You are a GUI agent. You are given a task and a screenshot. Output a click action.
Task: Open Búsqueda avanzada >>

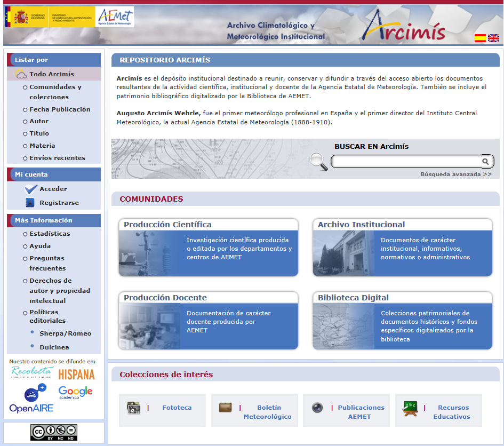[x=456, y=174]
